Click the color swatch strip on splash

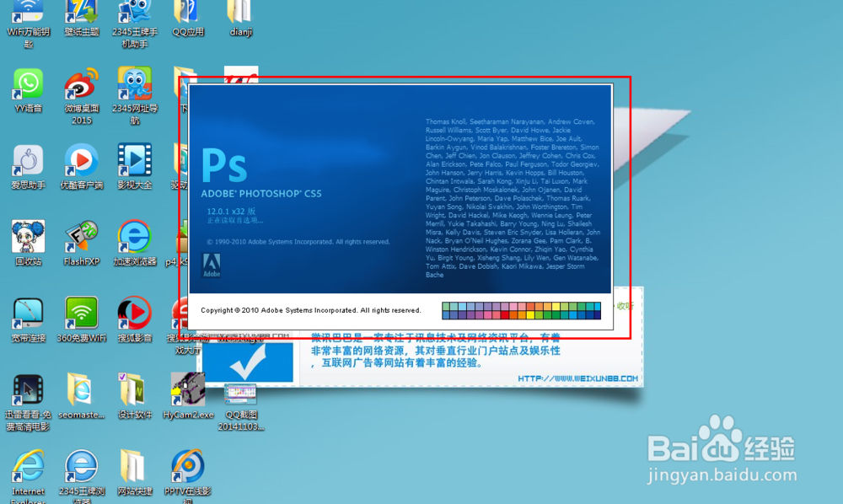521,310
